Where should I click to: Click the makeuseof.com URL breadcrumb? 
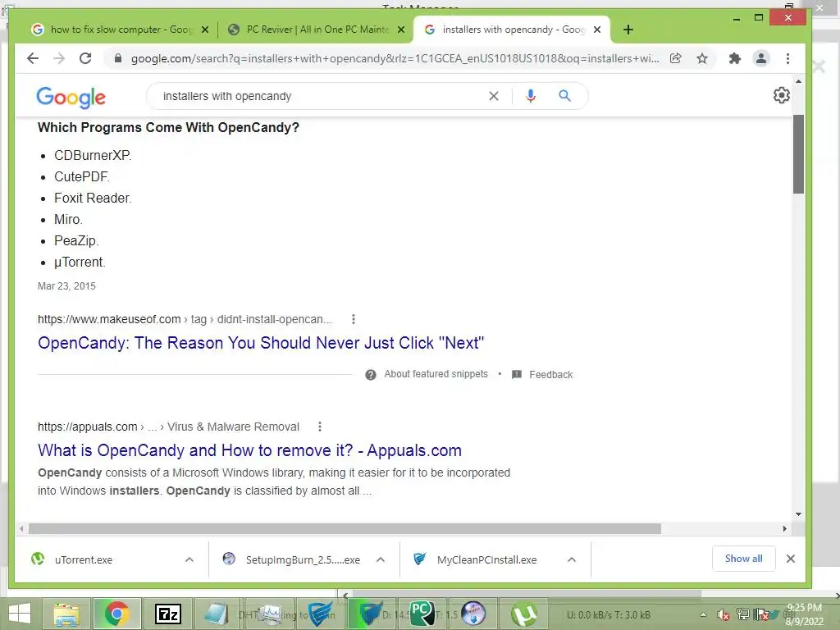185,319
